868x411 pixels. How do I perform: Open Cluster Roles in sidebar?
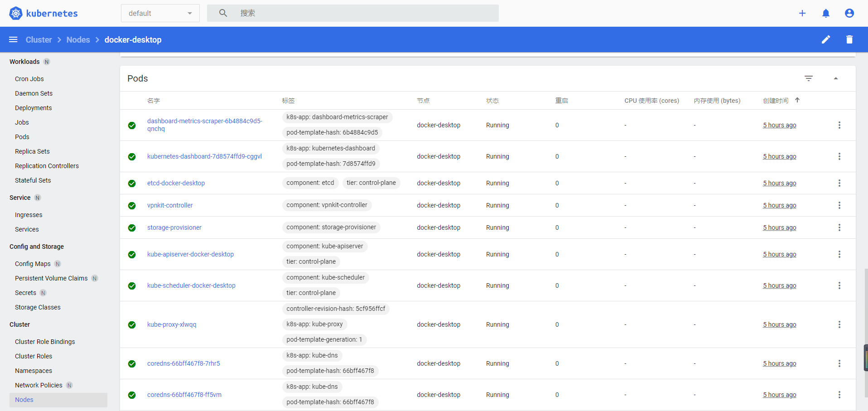[x=34, y=356]
